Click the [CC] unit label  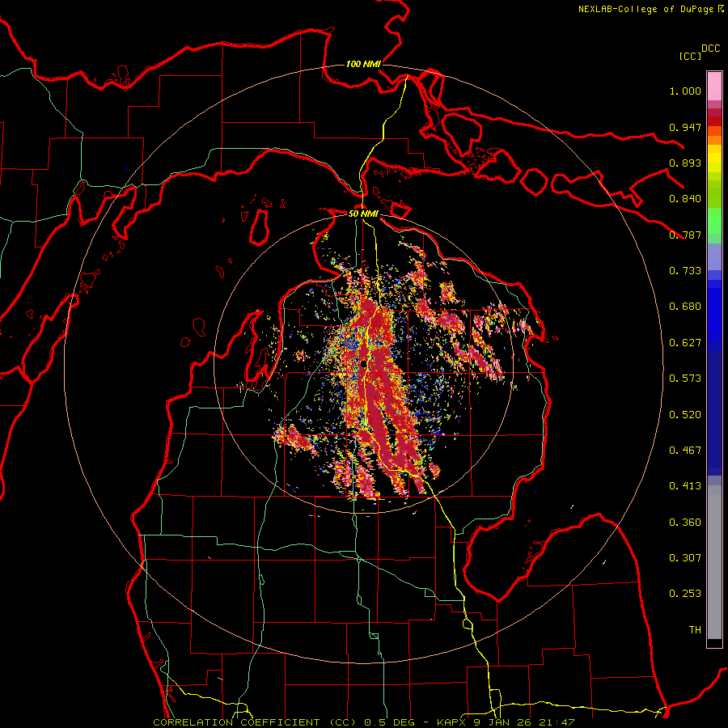[x=690, y=56]
